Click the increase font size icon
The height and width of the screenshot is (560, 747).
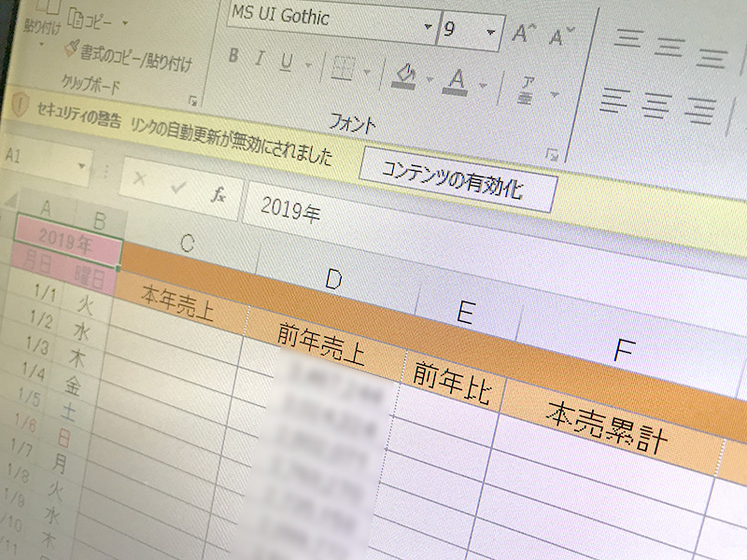524,34
